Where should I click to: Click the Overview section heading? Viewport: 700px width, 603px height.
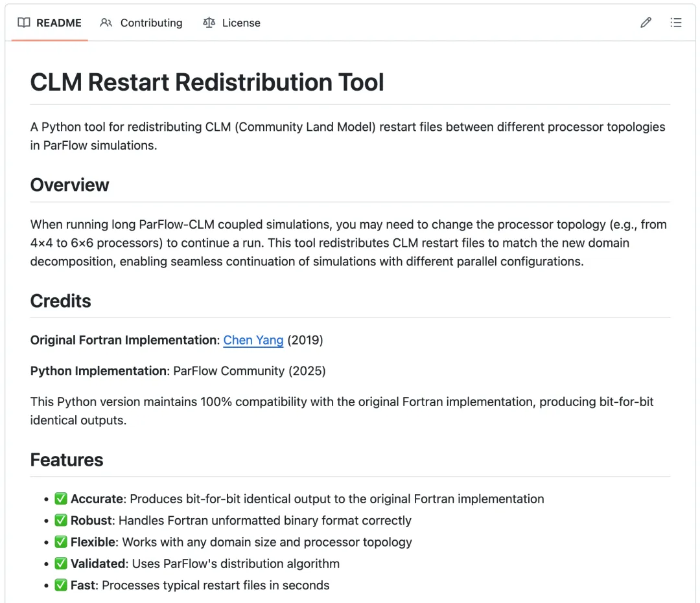coord(70,185)
